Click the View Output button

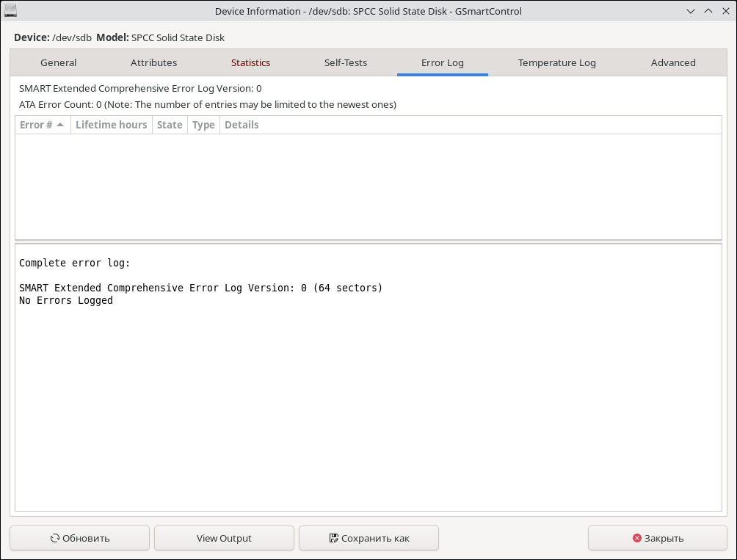224,538
